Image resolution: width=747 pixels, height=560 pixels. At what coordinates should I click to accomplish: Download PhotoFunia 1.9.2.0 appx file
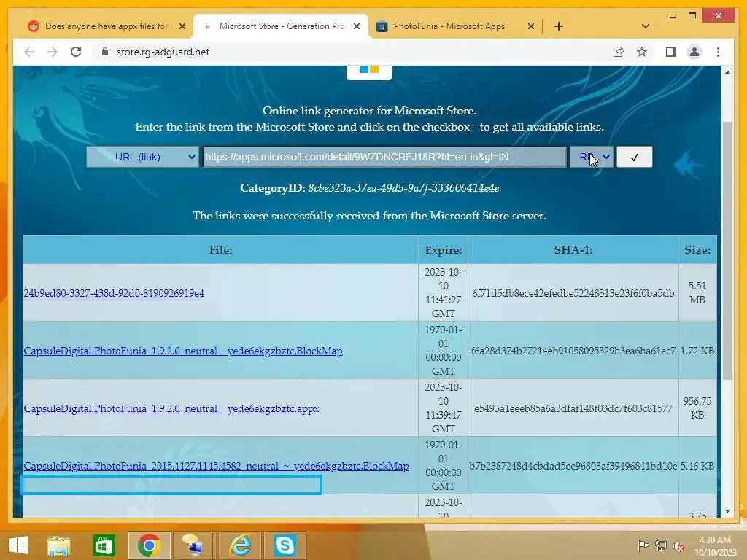(171, 408)
